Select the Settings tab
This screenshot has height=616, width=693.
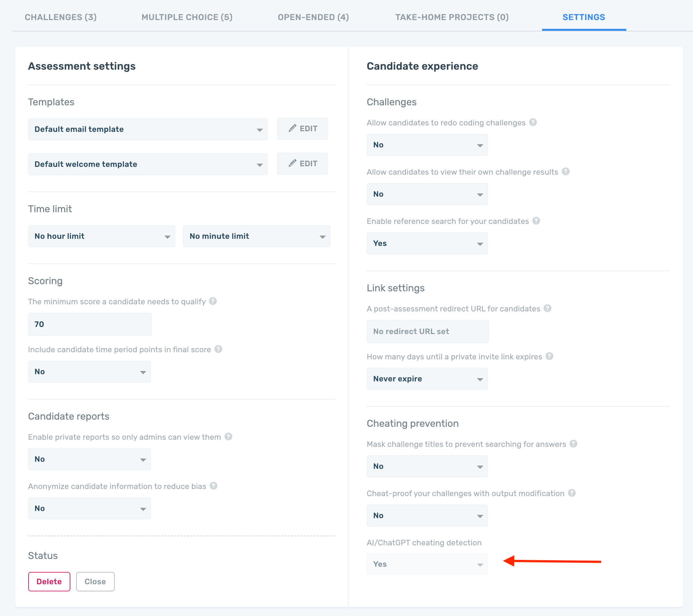[x=583, y=17]
